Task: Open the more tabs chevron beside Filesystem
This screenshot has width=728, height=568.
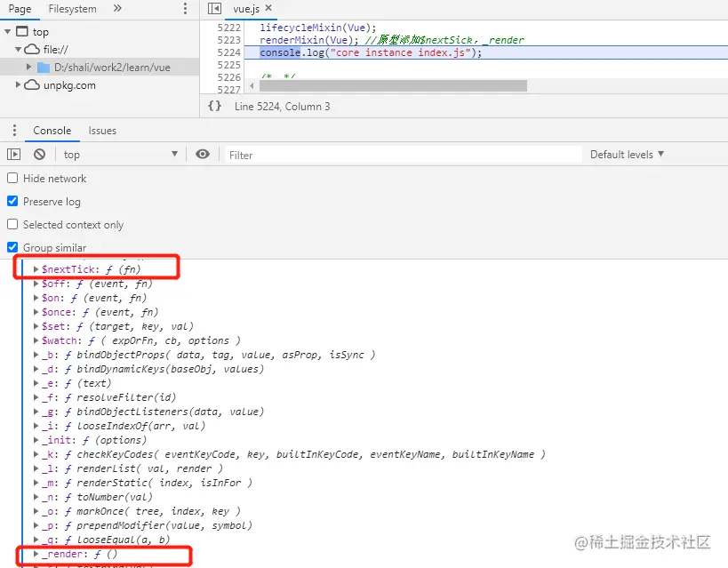Action: pos(117,8)
